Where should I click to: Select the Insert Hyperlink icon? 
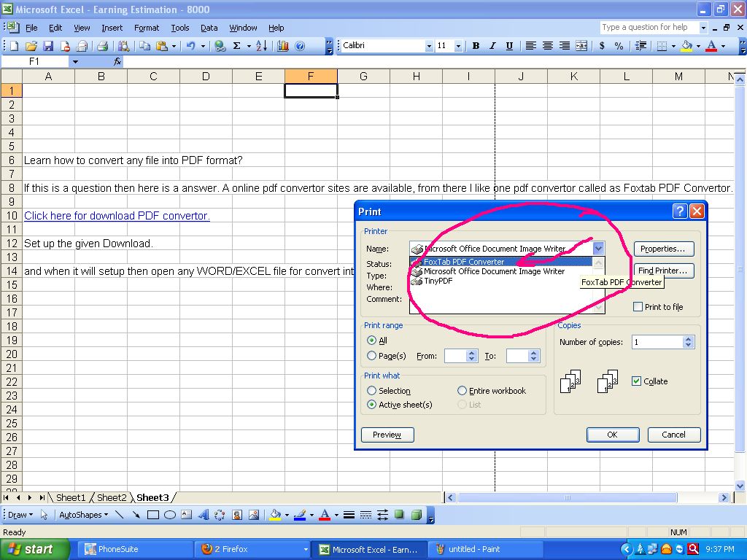[x=218, y=45]
